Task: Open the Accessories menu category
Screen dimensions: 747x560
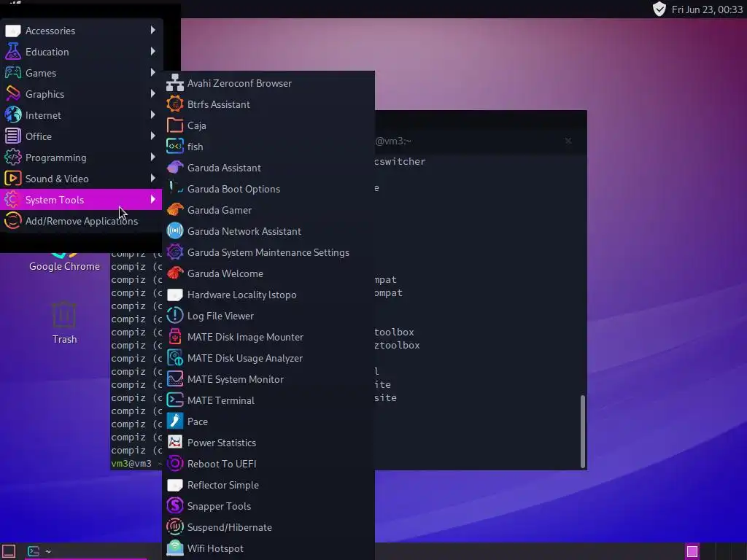Action: (81, 31)
